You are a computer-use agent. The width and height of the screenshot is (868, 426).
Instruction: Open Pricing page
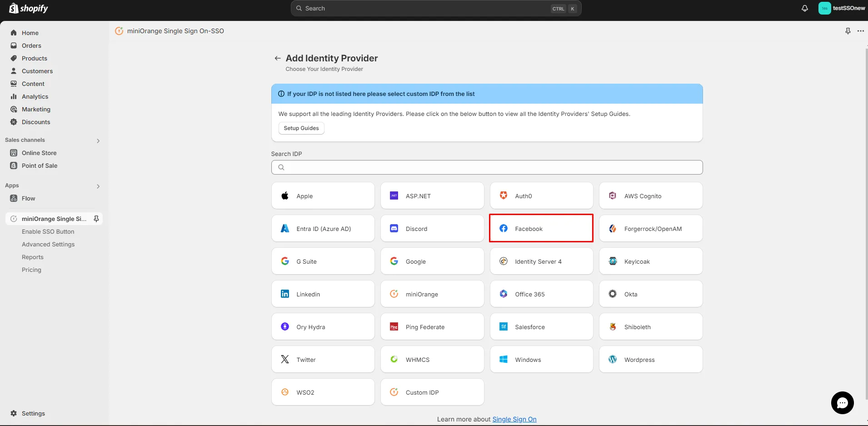tap(31, 270)
